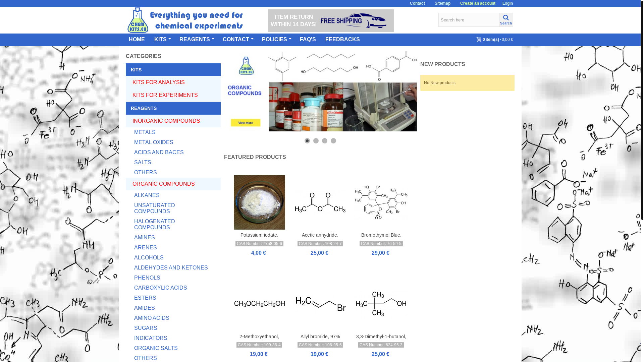Image resolution: width=644 pixels, height=362 pixels.
Task: Open FEEDBACKS page
Action: 342,40
